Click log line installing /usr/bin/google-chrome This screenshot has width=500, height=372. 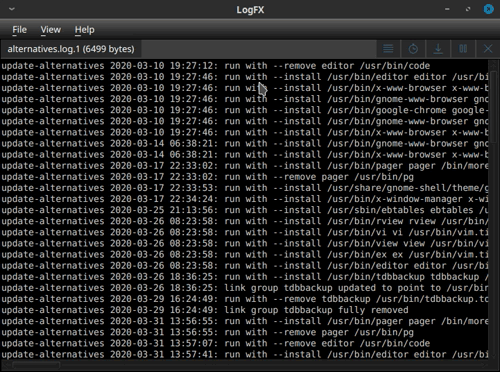pos(245,110)
